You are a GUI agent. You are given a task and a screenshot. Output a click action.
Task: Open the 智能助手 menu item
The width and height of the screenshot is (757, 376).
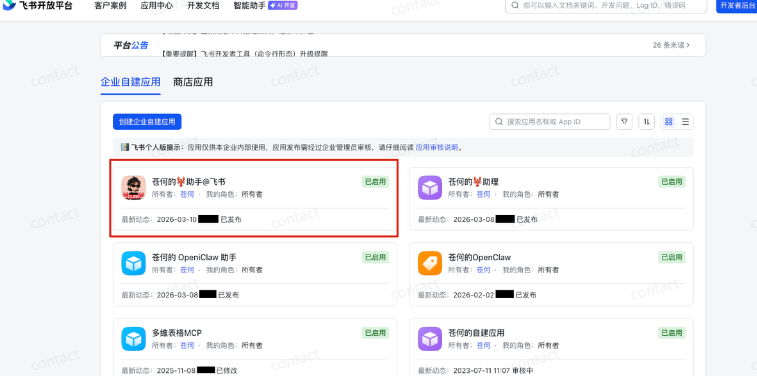point(249,6)
